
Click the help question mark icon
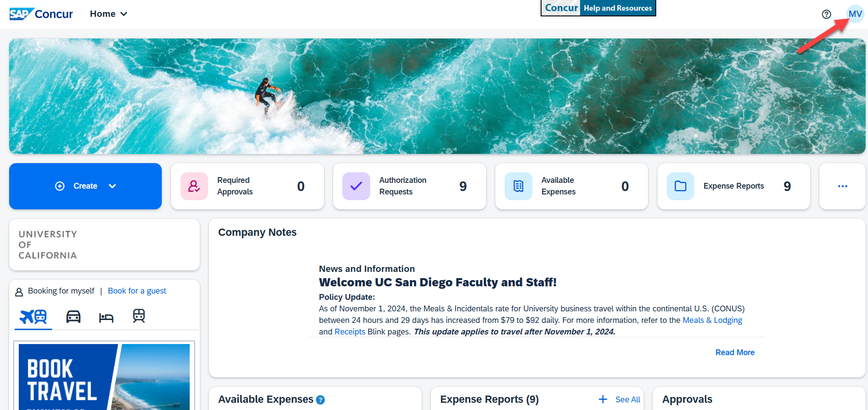(x=826, y=14)
